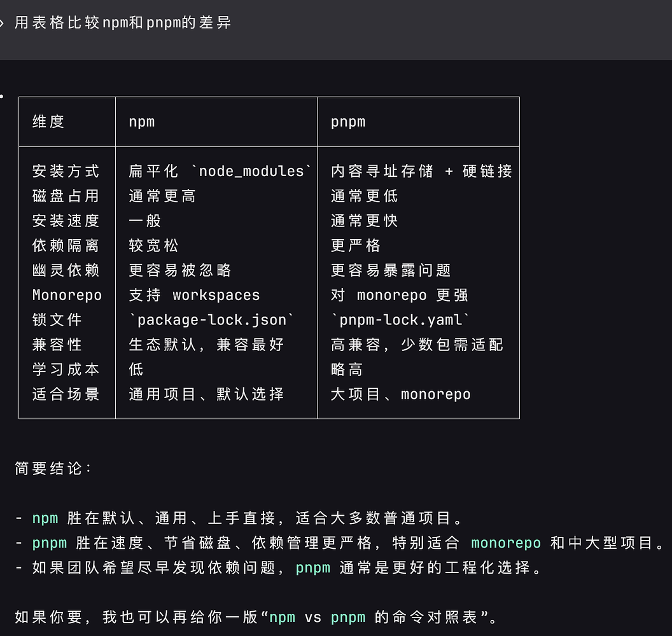Click cell "`pnpm-lock.yaml`"
This screenshot has width=672, height=636.
pos(400,320)
